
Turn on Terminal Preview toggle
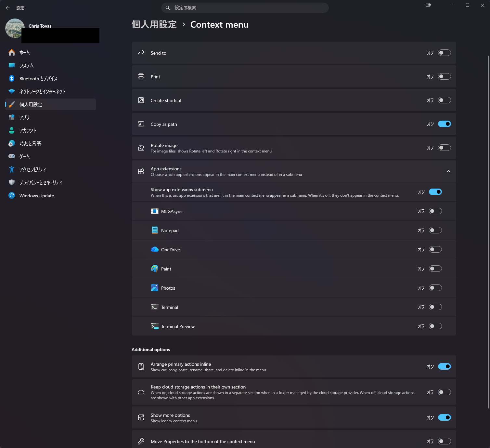435,326
